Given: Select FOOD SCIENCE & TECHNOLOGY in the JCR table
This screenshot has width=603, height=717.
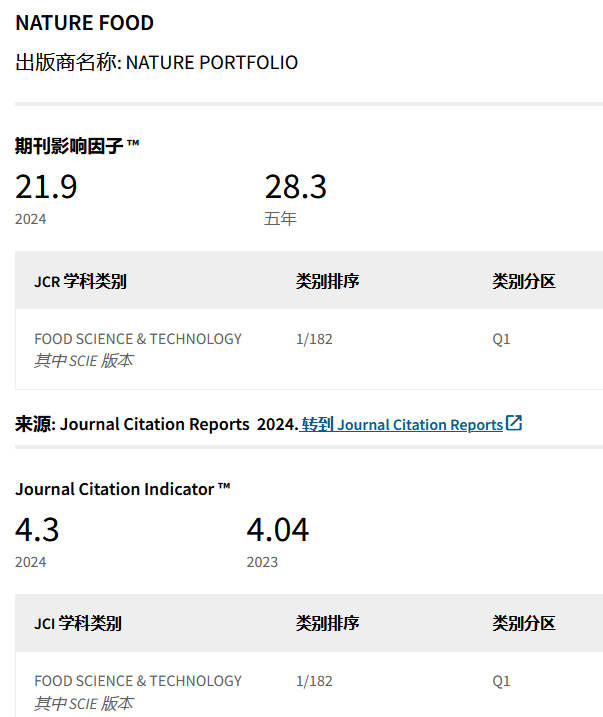Looking at the screenshot, I should 138,339.
